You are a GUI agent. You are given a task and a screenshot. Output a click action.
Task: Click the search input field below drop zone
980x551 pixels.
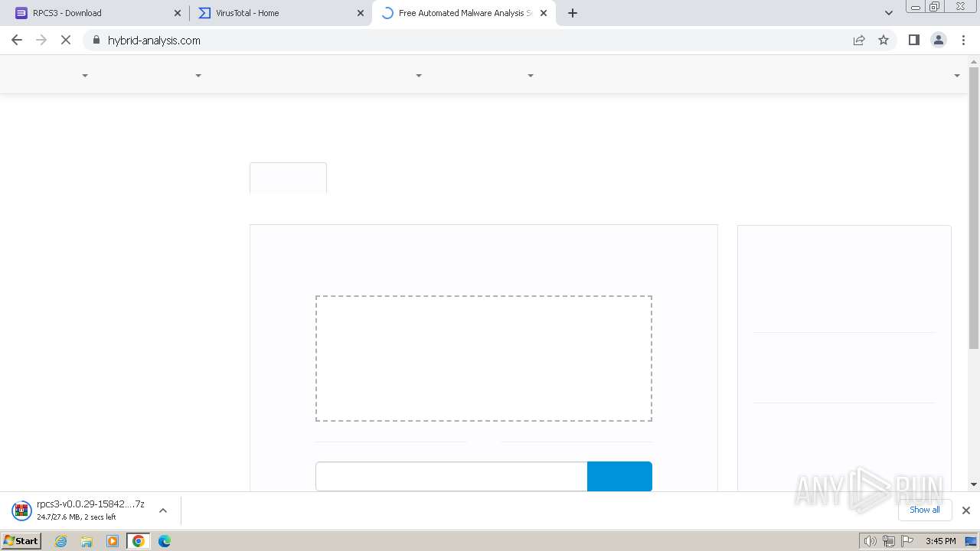click(x=451, y=476)
